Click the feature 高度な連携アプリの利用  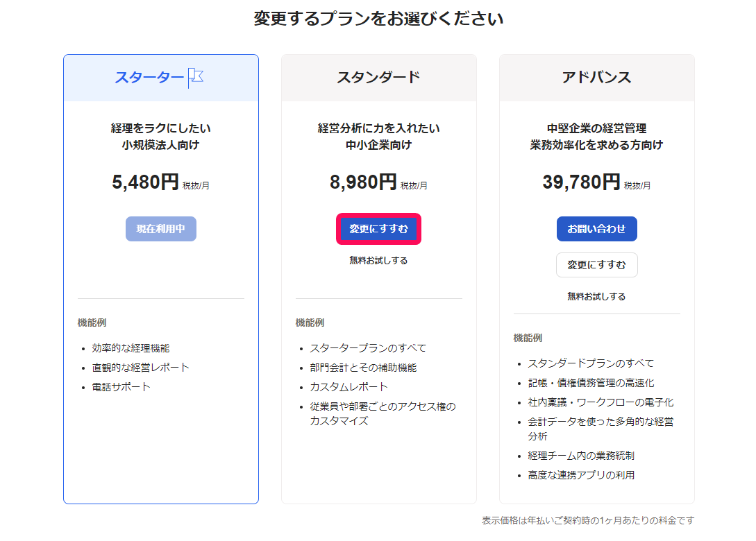tap(581, 475)
